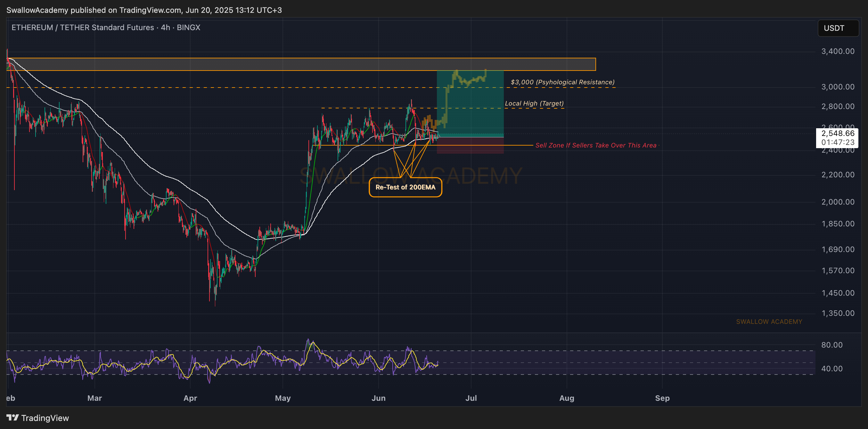Click the 'ETHEREUM / TETHER Standard Futures' title

[x=83, y=27]
